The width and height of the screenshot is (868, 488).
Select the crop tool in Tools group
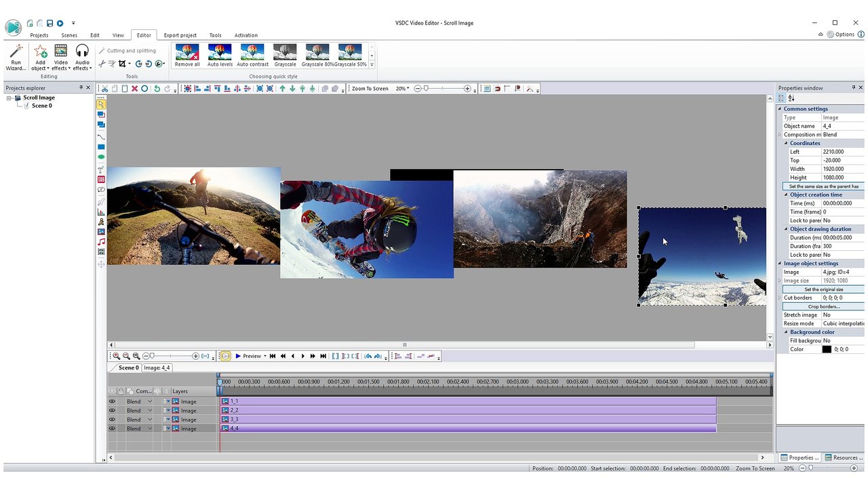122,64
